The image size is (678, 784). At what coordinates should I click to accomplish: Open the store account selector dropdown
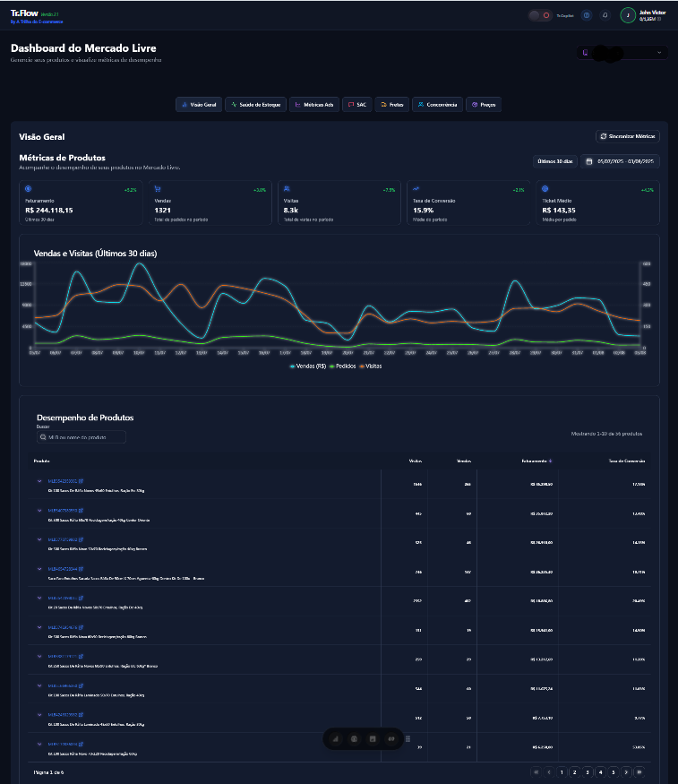tap(622, 53)
